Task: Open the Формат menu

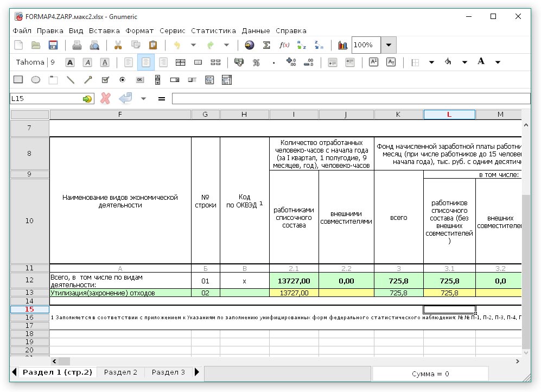Action: click(x=139, y=31)
